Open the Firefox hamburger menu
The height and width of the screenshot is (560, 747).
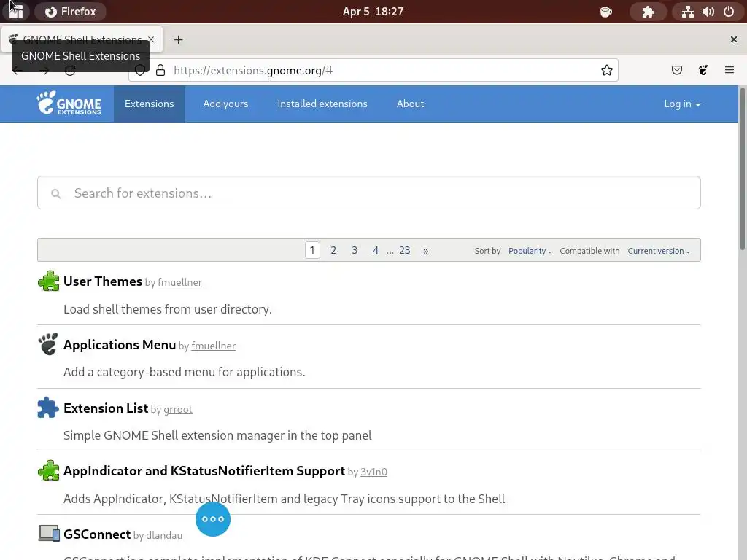[x=729, y=71]
